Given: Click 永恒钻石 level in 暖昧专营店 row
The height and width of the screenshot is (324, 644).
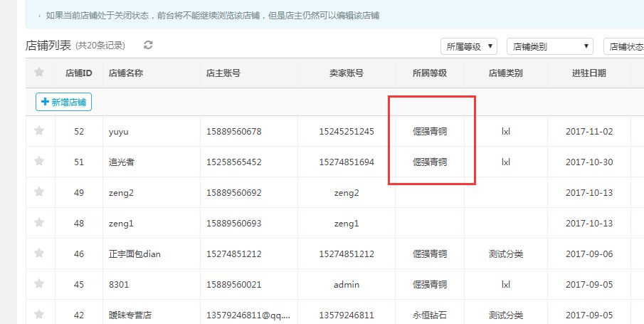Looking at the screenshot, I should (430, 315).
